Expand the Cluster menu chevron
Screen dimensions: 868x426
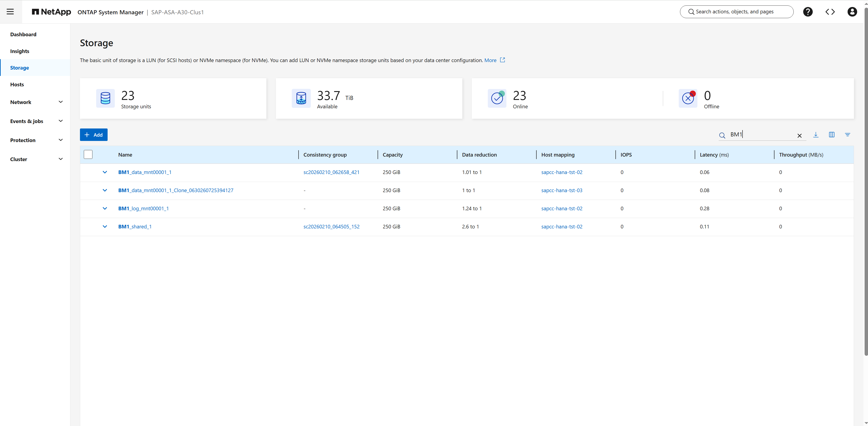[61, 159]
